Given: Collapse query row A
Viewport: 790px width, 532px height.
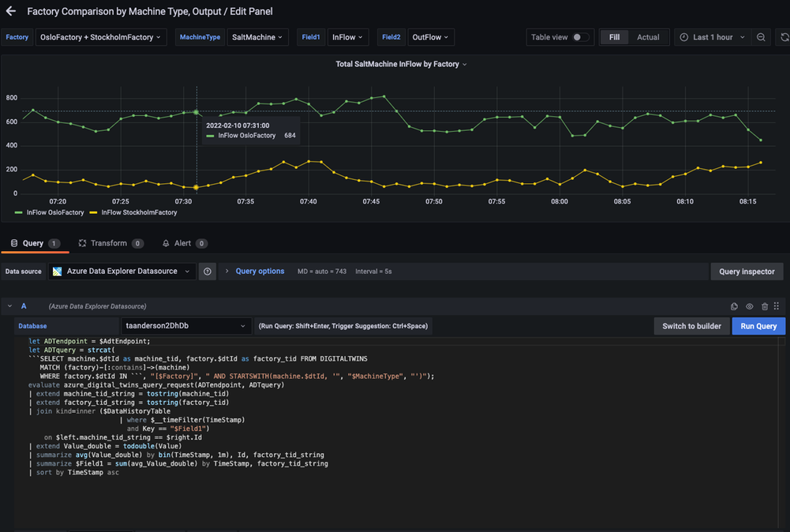Looking at the screenshot, I should 9,306.
